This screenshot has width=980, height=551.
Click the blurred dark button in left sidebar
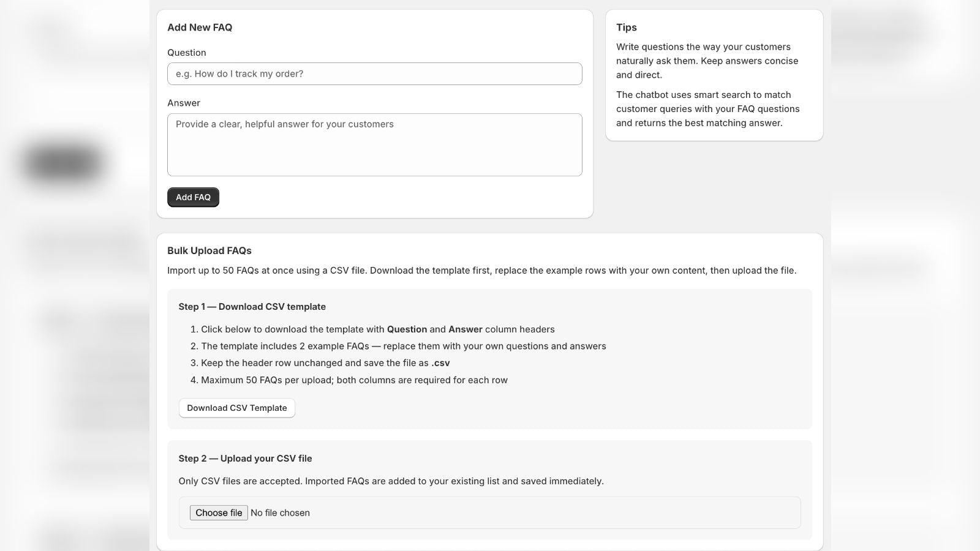click(63, 164)
